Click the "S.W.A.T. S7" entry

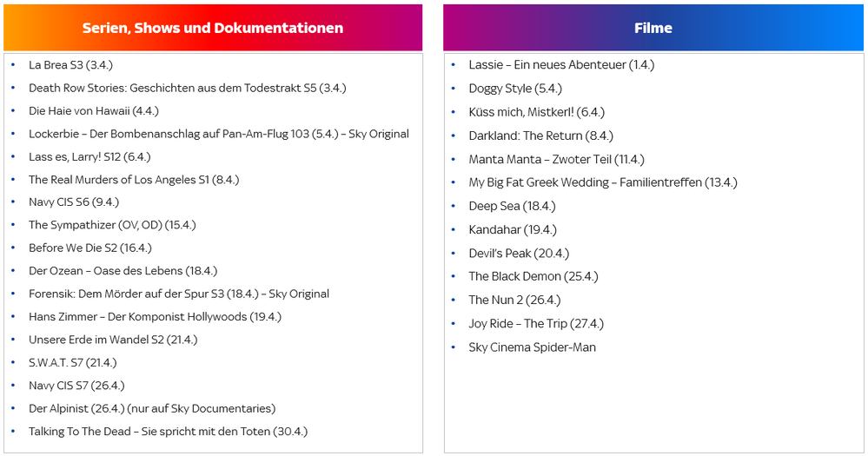(72, 363)
